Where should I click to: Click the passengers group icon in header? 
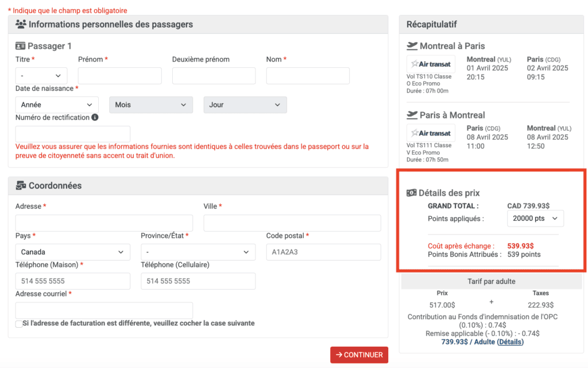21,24
